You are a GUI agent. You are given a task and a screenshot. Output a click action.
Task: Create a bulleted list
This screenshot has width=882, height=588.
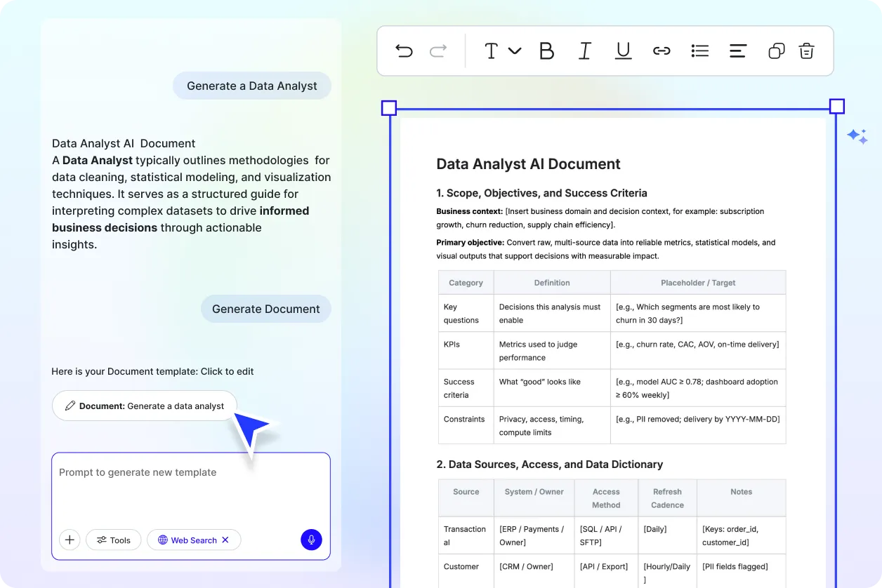coord(699,50)
